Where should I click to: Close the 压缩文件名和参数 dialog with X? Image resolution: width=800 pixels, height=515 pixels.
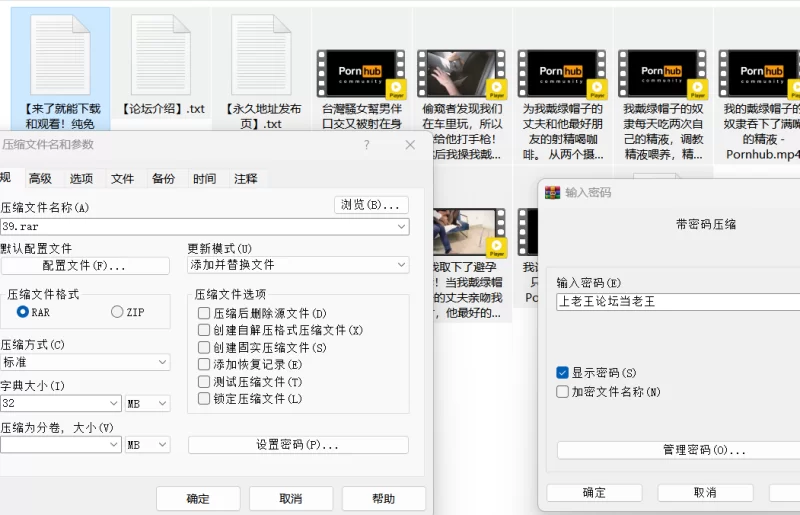click(410, 145)
